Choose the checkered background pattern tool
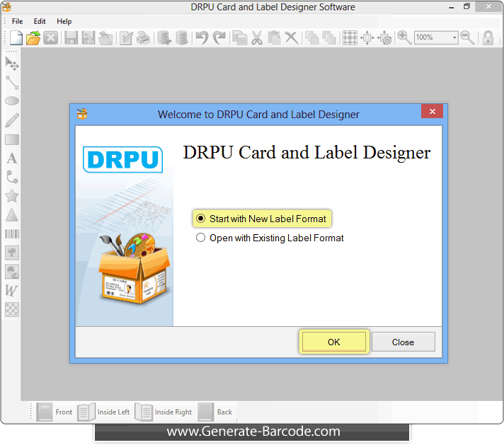This screenshot has height=445, width=504. (x=12, y=310)
